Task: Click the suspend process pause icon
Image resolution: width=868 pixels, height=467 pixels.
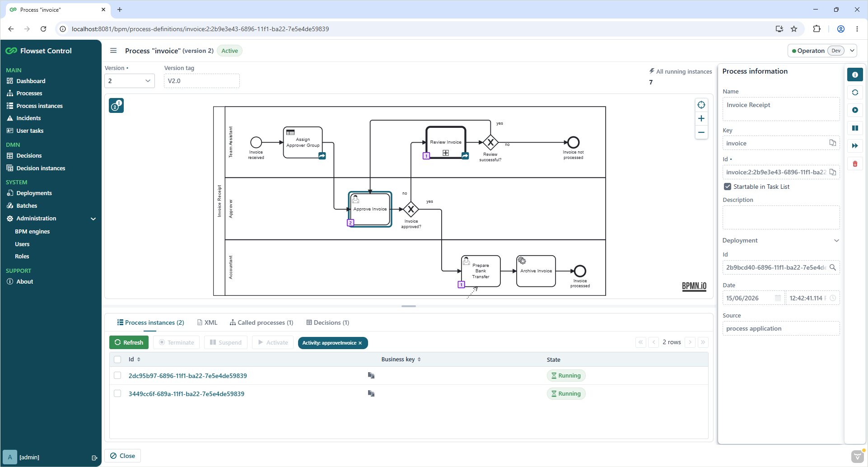Action: click(x=855, y=128)
